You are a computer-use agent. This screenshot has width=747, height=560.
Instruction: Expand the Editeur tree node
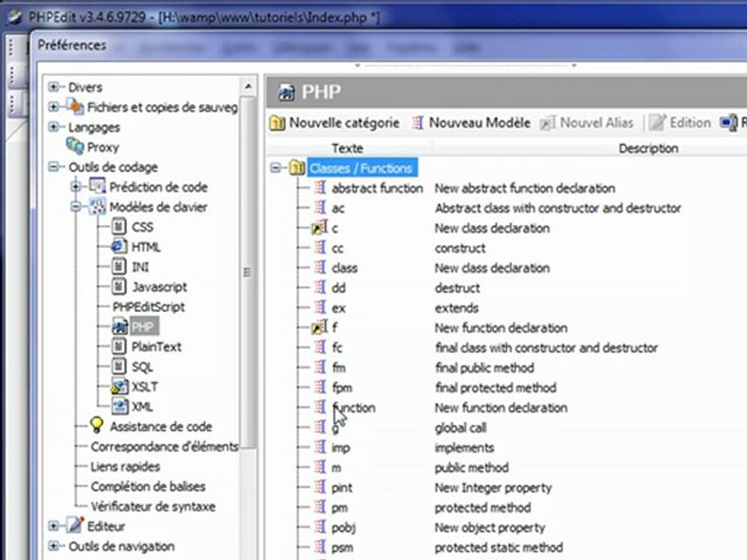[54, 526]
